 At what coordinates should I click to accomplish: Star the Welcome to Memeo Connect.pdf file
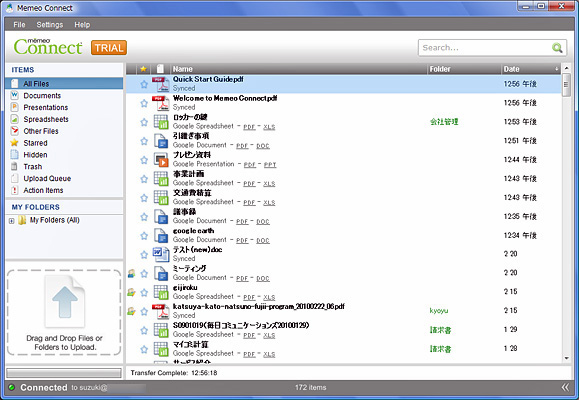click(144, 103)
